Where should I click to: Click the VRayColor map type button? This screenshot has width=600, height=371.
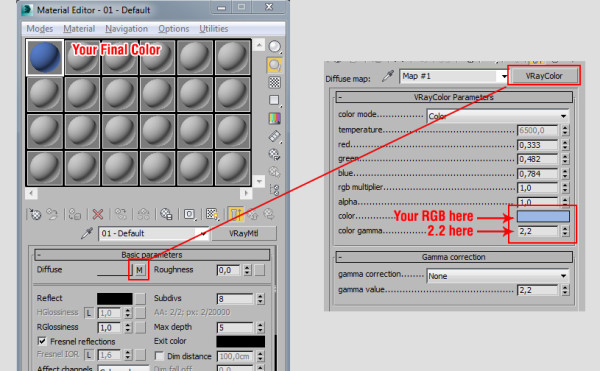(544, 76)
